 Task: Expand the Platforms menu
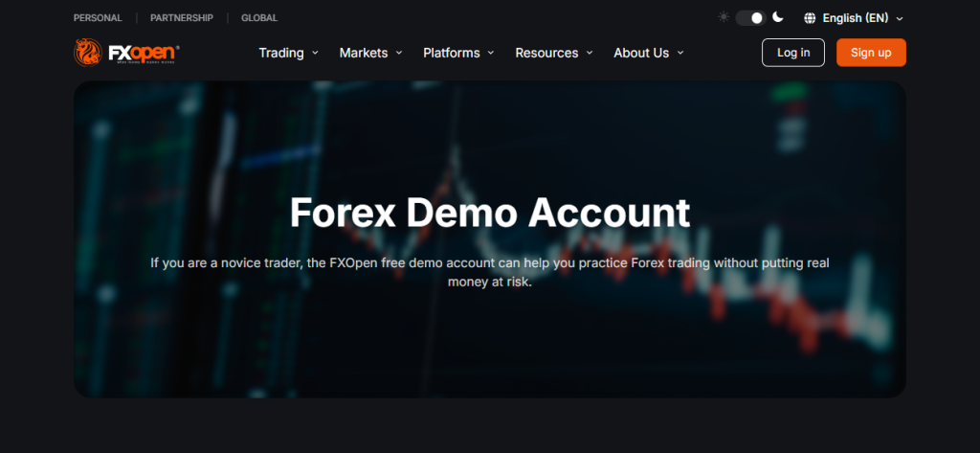pyautogui.click(x=458, y=54)
